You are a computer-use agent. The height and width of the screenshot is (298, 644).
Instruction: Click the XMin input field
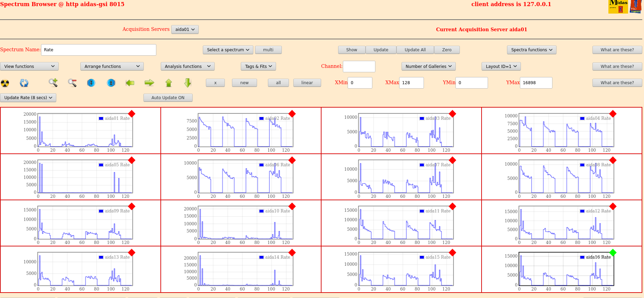pyautogui.click(x=360, y=83)
